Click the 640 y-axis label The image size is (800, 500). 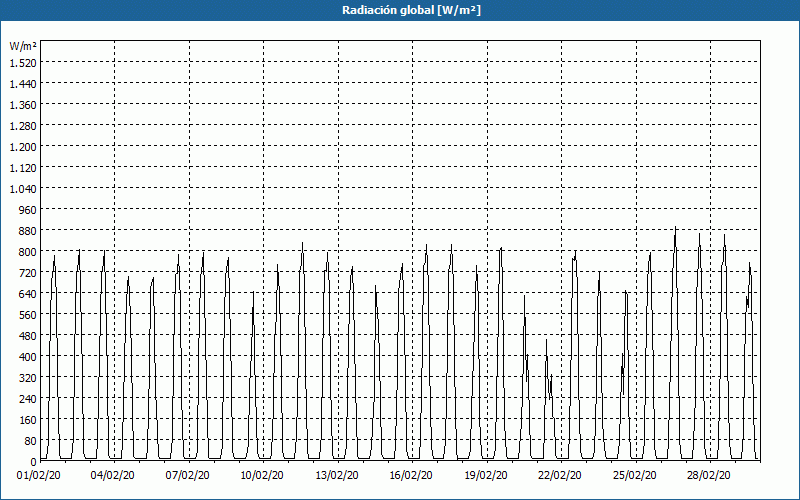28,294
